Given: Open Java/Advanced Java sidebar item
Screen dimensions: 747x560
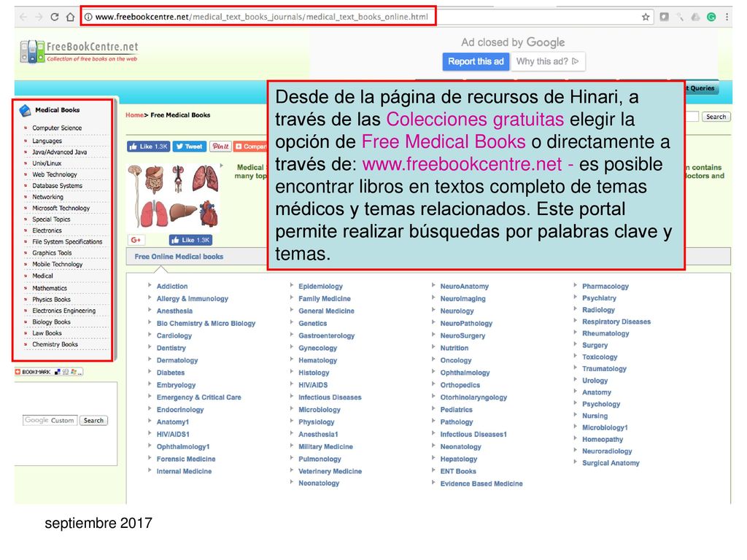Looking at the screenshot, I should [x=59, y=152].
